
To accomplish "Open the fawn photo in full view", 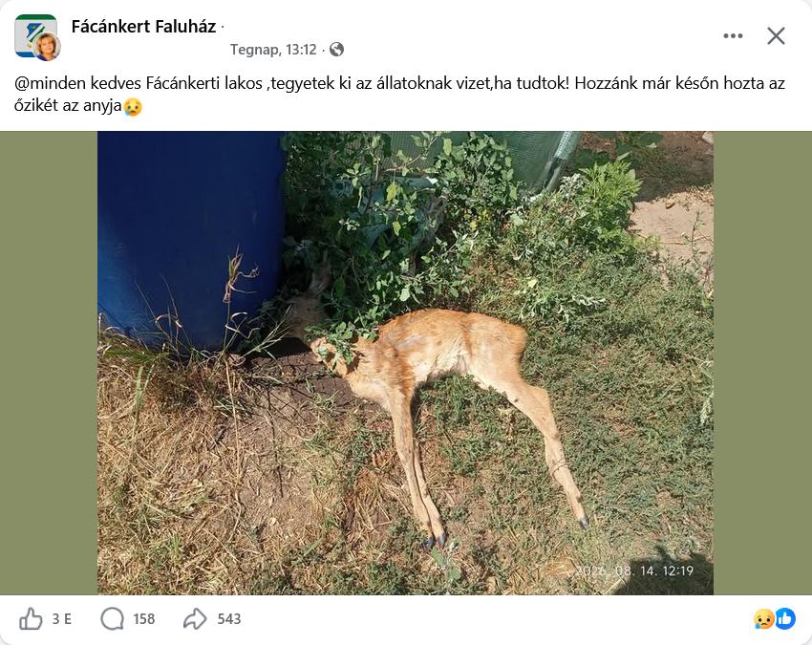I will pos(405,363).
